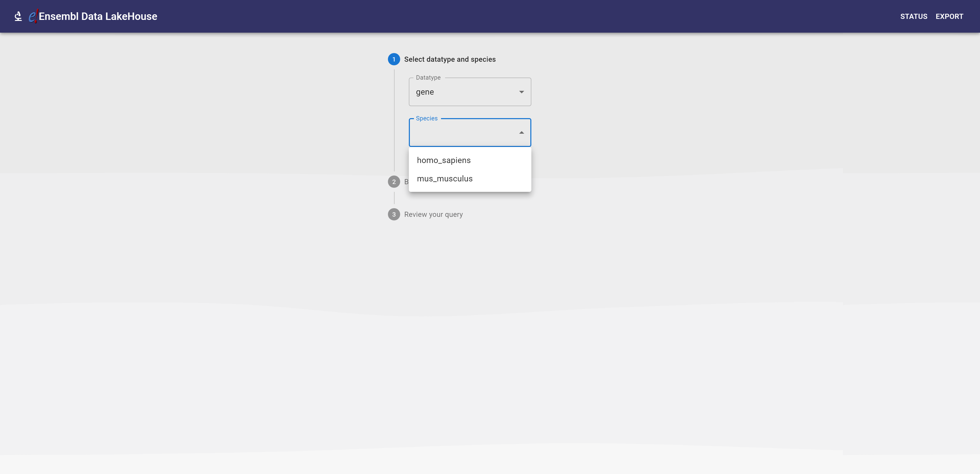This screenshot has height=474, width=980.
Task: Open the Datatype dropdown arrow
Action: 521,92
